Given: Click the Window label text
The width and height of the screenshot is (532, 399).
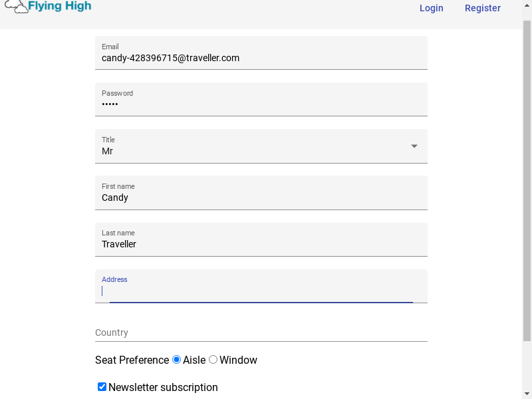Looking at the screenshot, I should point(238,360).
